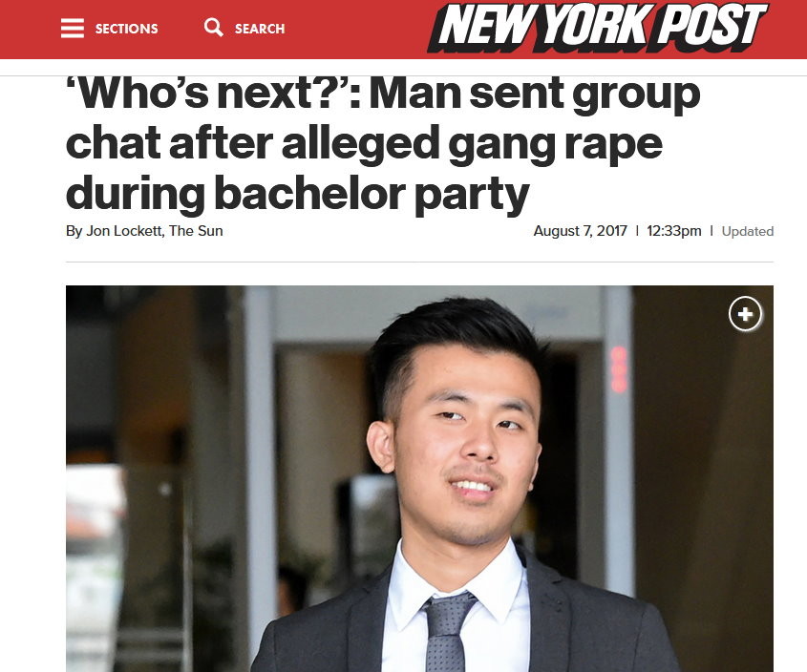Click the man's tie in the photo
807x672 pixels.
pos(447,632)
